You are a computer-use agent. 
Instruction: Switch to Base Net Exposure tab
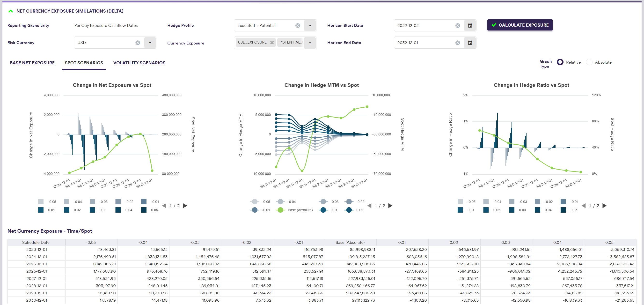[32, 63]
